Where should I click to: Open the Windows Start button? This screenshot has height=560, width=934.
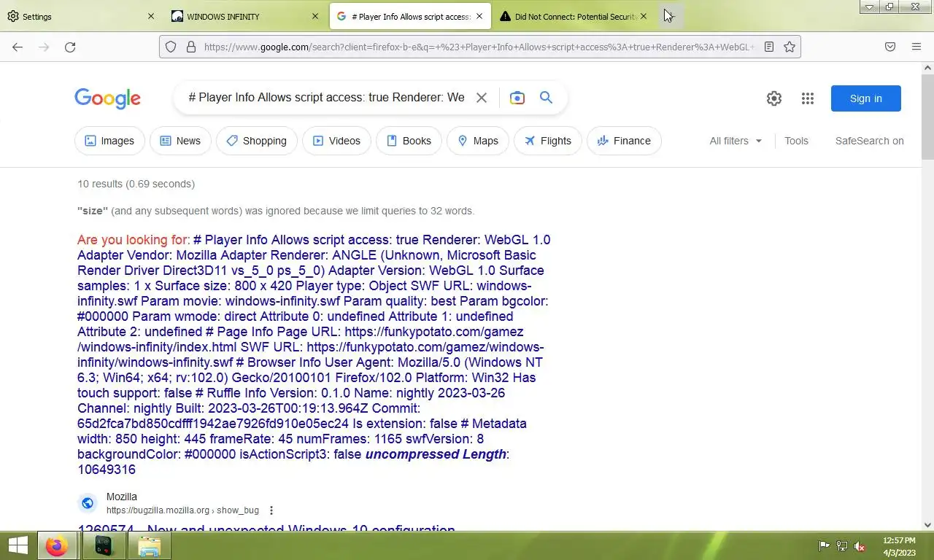pos(18,546)
